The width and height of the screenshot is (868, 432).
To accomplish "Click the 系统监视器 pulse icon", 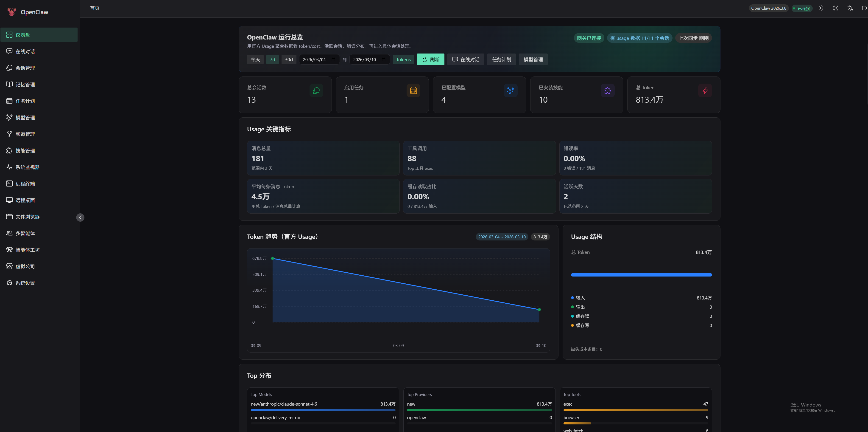I will (9, 167).
